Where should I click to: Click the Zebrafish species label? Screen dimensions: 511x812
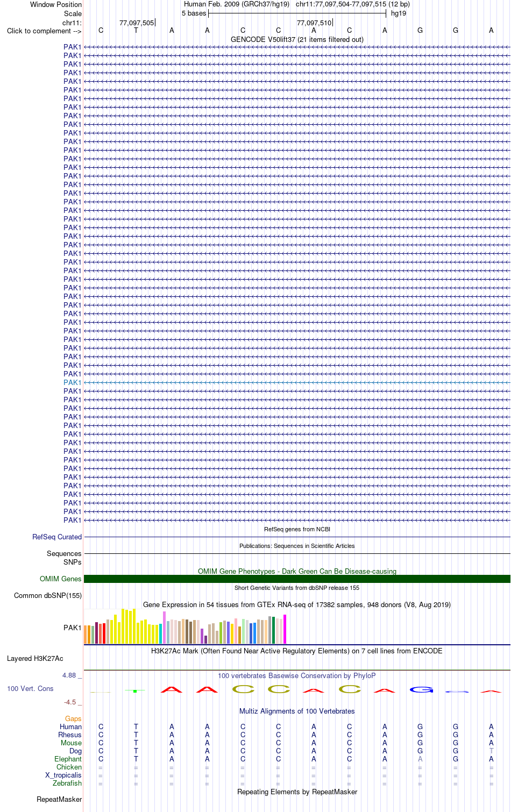click(x=67, y=783)
